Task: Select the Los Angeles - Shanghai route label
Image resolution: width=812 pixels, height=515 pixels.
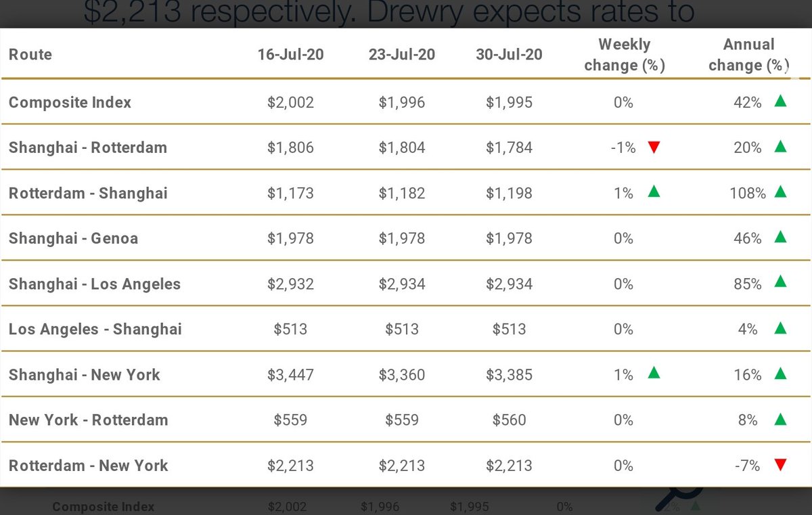Action: (95, 329)
